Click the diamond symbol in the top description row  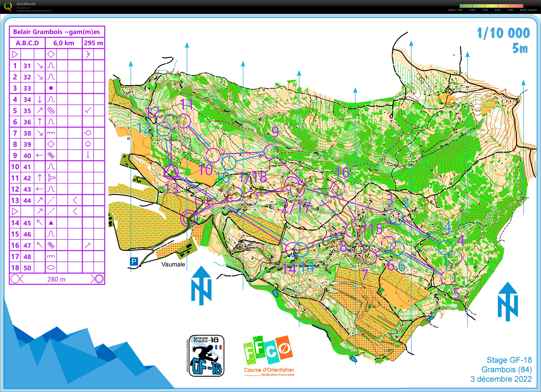click(x=51, y=54)
